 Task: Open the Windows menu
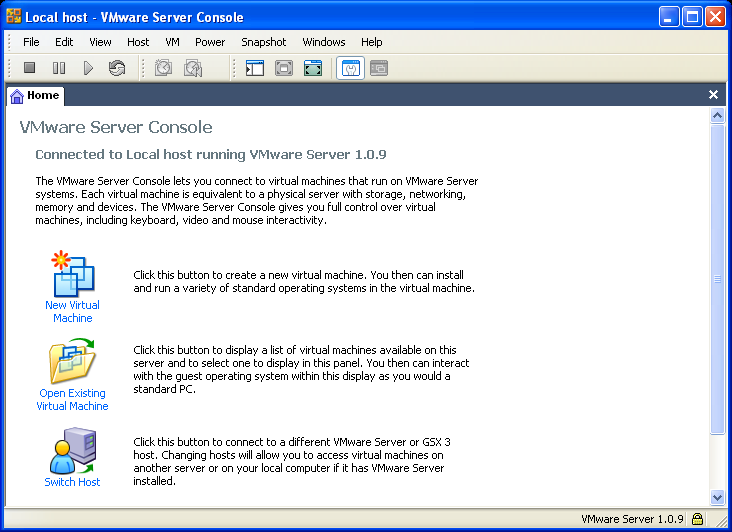[324, 42]
